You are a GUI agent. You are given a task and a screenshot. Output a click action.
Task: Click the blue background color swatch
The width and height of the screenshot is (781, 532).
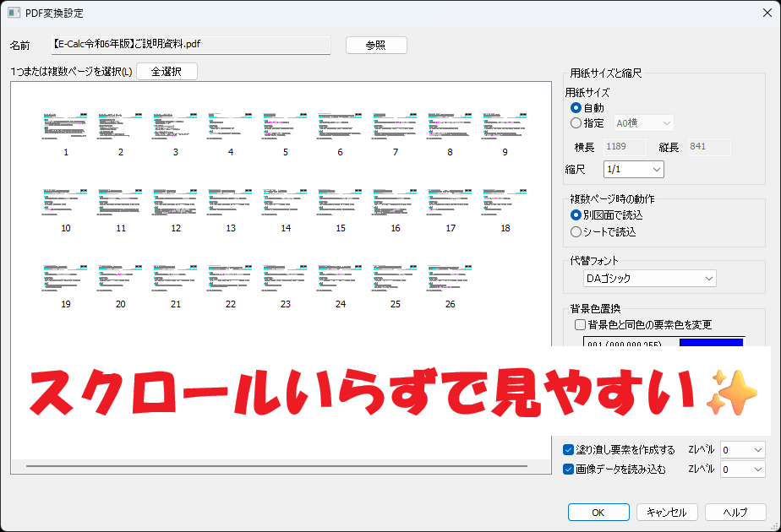(x=712, y=342)
